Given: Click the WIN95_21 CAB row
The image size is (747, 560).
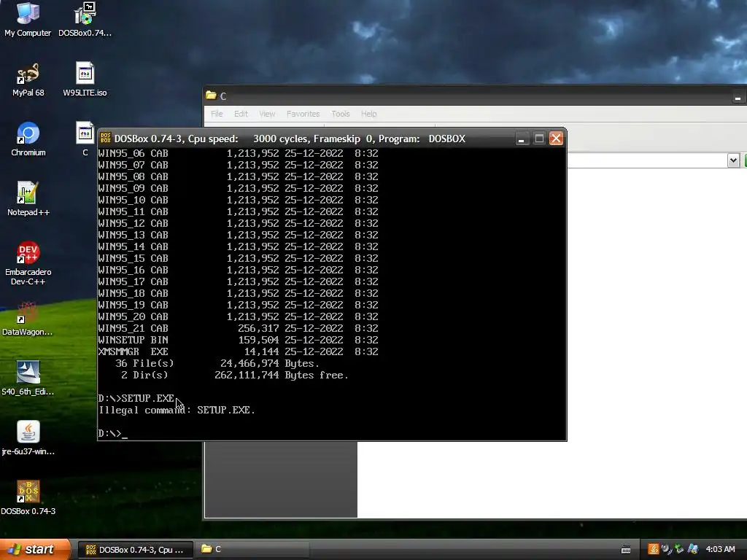Looking at the screenshot, I should 239,328.
